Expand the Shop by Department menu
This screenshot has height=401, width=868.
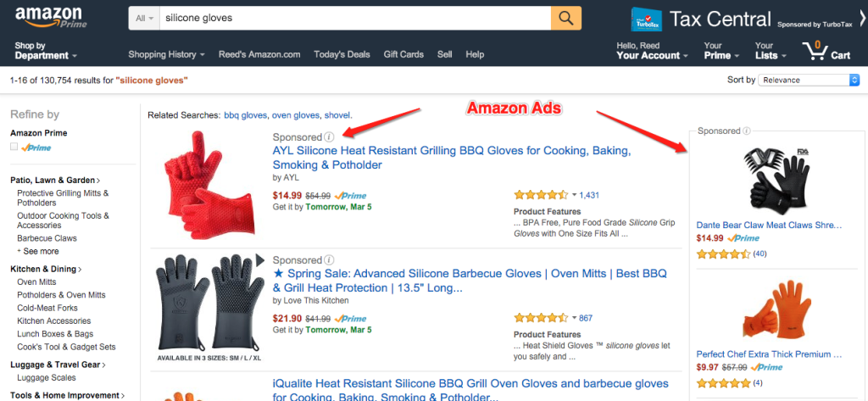(46, 50)
